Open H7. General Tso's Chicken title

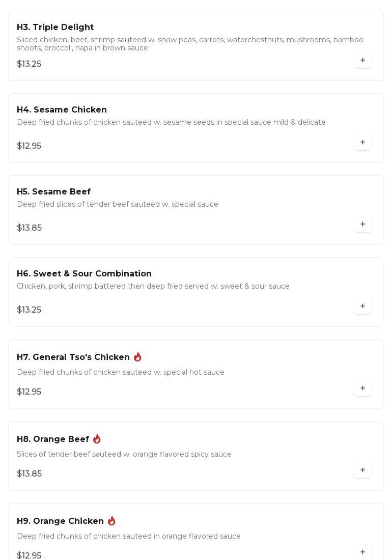73,357
